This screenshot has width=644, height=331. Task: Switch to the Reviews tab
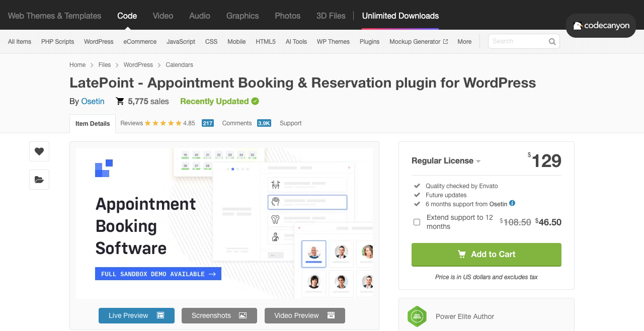[x=132, y=123]
